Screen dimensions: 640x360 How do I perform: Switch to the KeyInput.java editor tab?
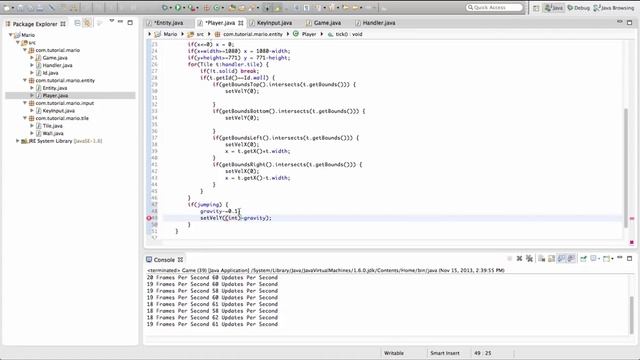click(271, 23)
